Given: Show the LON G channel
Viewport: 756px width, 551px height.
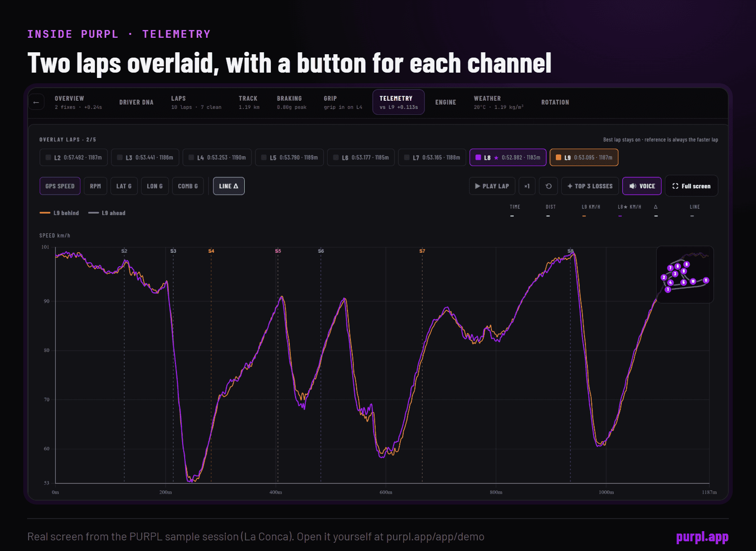Looking at the screenshot, I should pyautogui.click(x=155, y=186).
